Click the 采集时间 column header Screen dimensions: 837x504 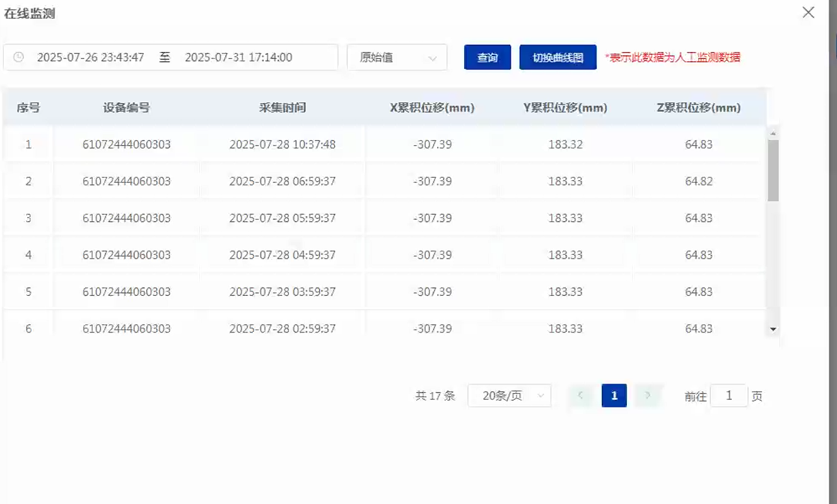tap(283, 108)
